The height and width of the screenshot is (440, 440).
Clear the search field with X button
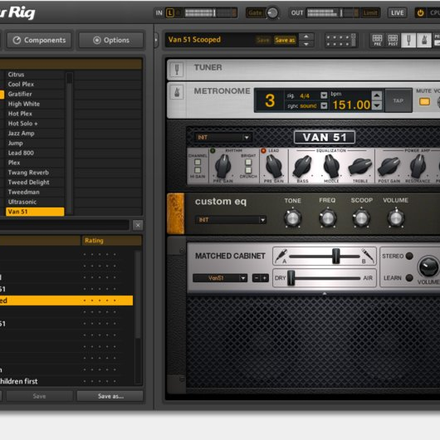pyautogui.click(x=138, y=225)
